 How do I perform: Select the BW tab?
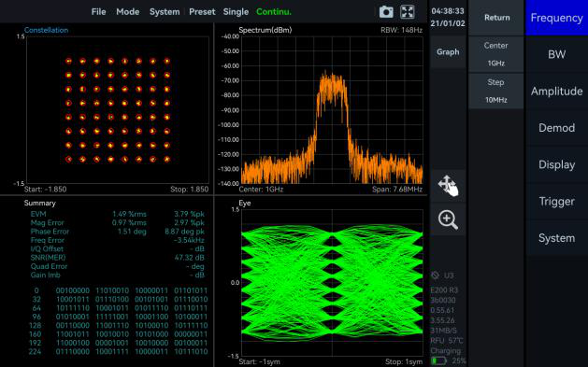click(556, 54)
